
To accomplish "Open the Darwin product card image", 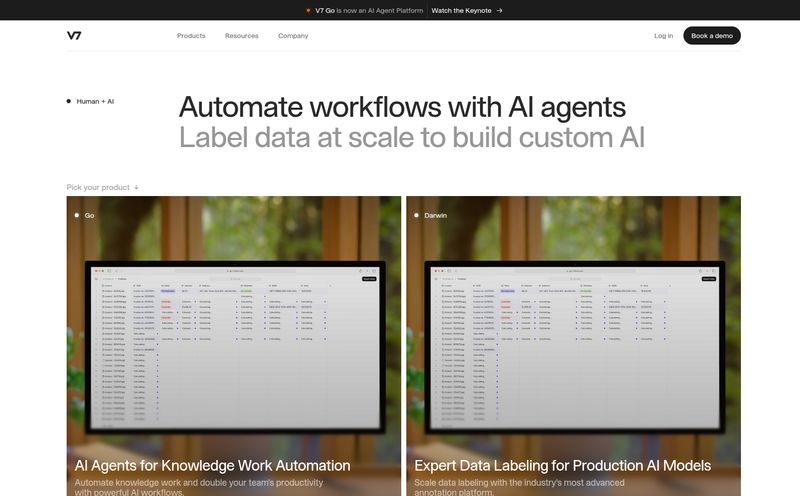I will (573, 346).
